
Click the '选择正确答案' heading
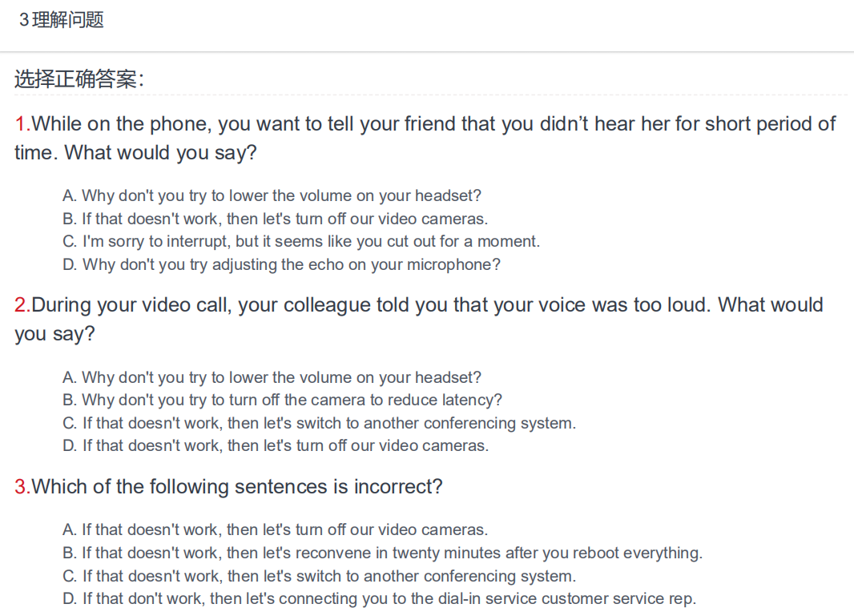click(79, 79)
